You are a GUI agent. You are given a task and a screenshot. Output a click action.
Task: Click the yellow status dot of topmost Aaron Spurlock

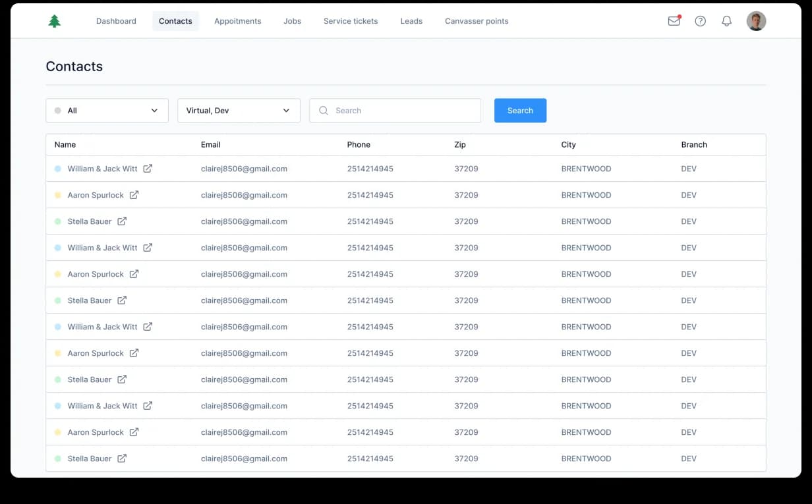click(x=58, y=195)
